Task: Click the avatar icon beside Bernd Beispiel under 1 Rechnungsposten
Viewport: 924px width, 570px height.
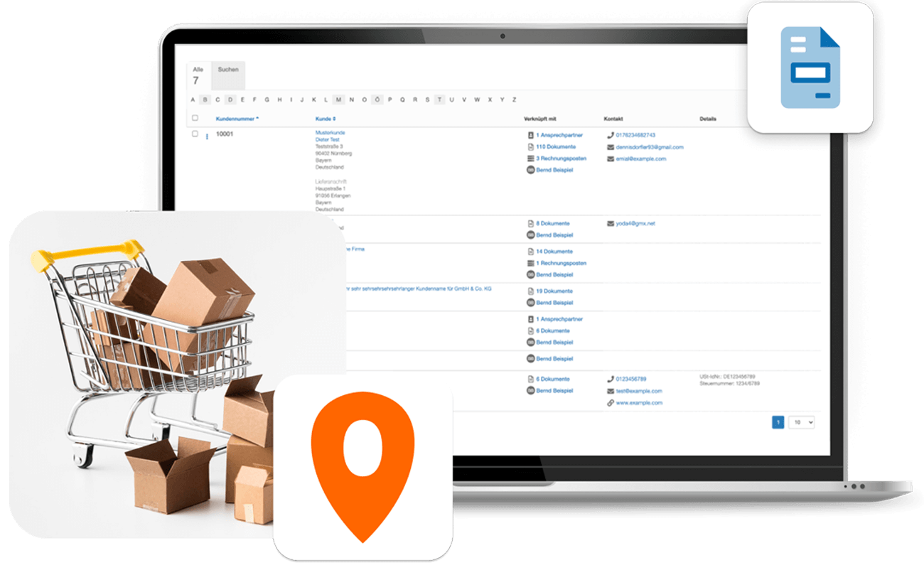Action: (530, 274)
